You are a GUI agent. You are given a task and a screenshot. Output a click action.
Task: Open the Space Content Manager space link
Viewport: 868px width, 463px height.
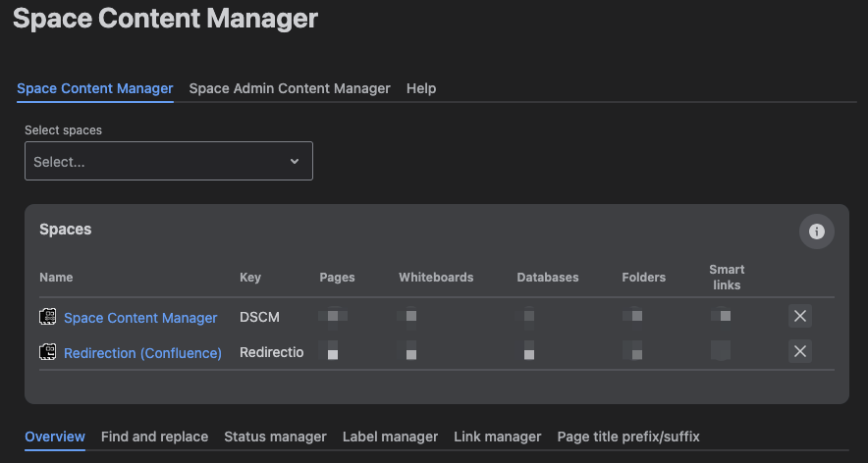coord(140,318)
